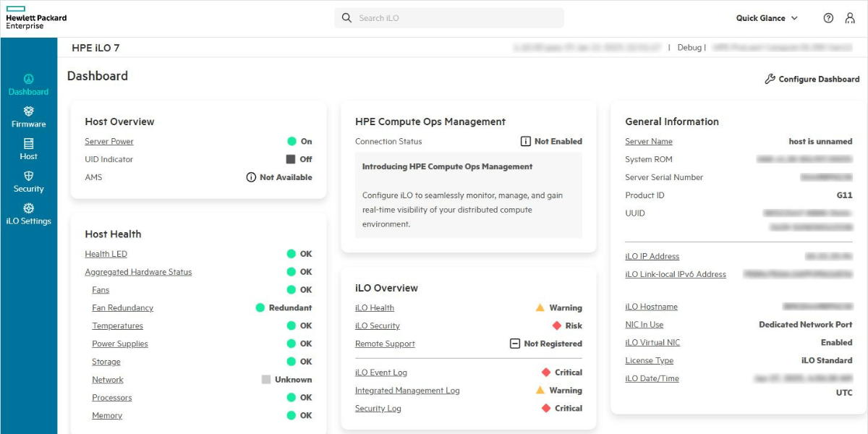Click the Hewlett Packard Enterprise logo

(x=35, y=18)
